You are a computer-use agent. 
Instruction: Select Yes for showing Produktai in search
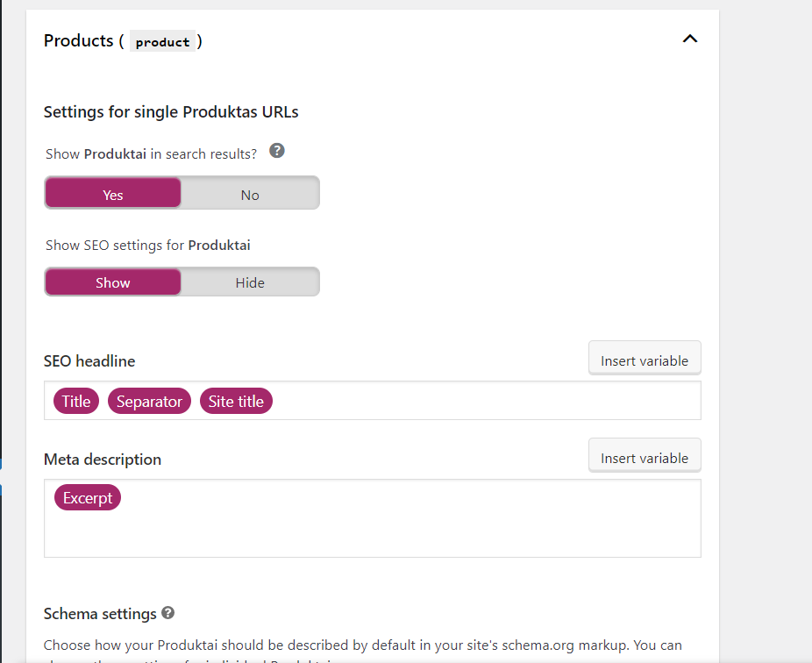coord(113,194)
